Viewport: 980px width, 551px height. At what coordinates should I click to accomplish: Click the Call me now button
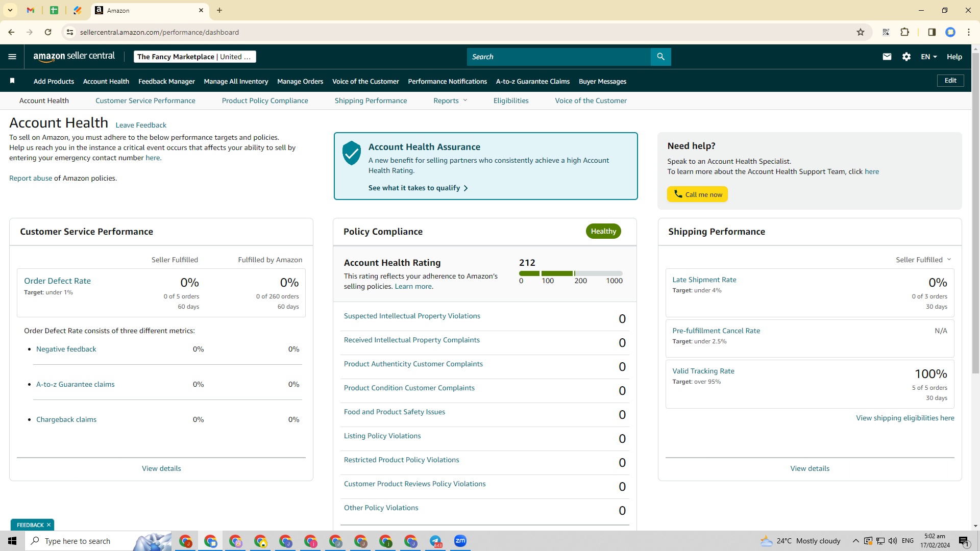tap(697, 194)
